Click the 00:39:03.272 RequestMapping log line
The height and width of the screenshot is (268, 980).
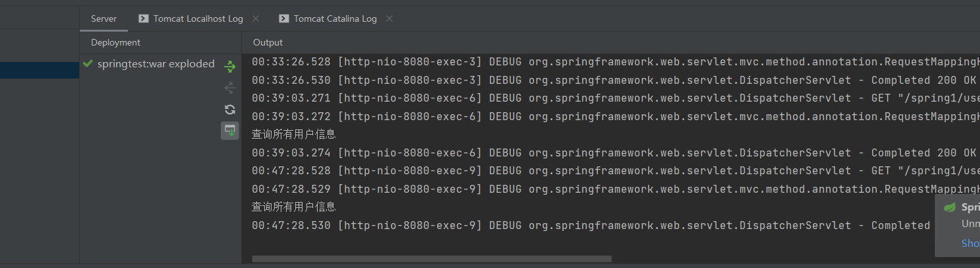click(x=616, y=116)
